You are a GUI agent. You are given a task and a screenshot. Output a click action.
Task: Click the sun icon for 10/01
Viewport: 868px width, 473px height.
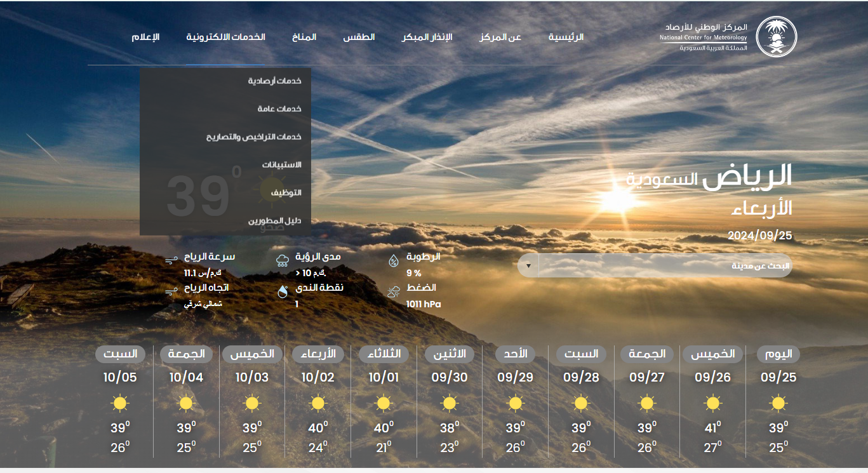coord(384,403)
